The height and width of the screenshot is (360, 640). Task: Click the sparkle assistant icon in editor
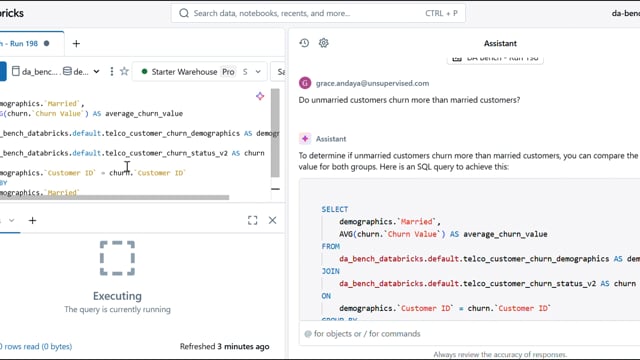click(x=260, y=96)
